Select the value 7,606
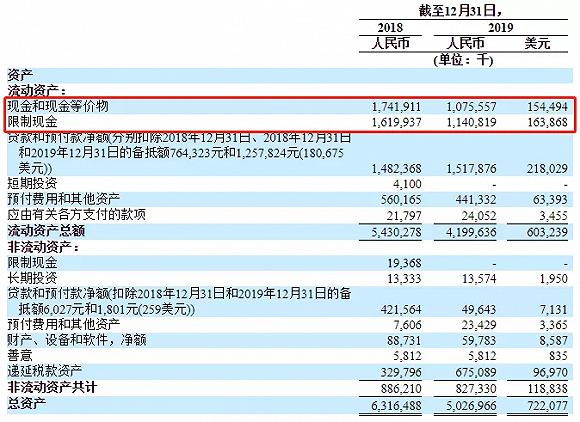Screen dimensions: 580x422 407,325
